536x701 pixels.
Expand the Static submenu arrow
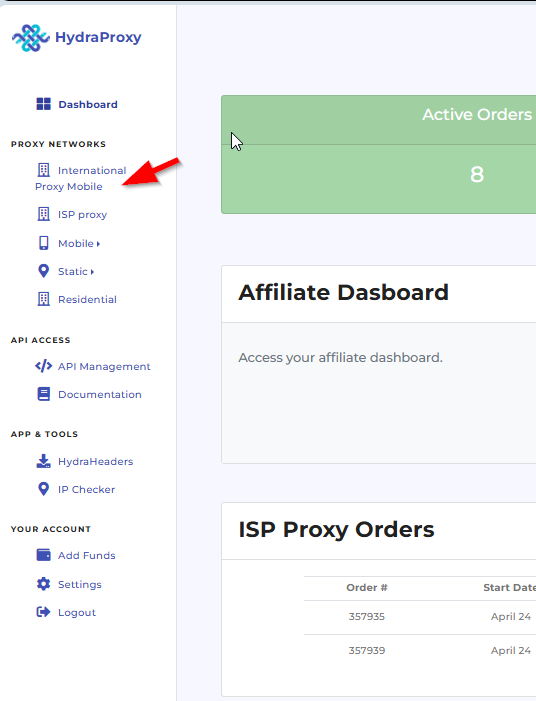click(92, 272)
